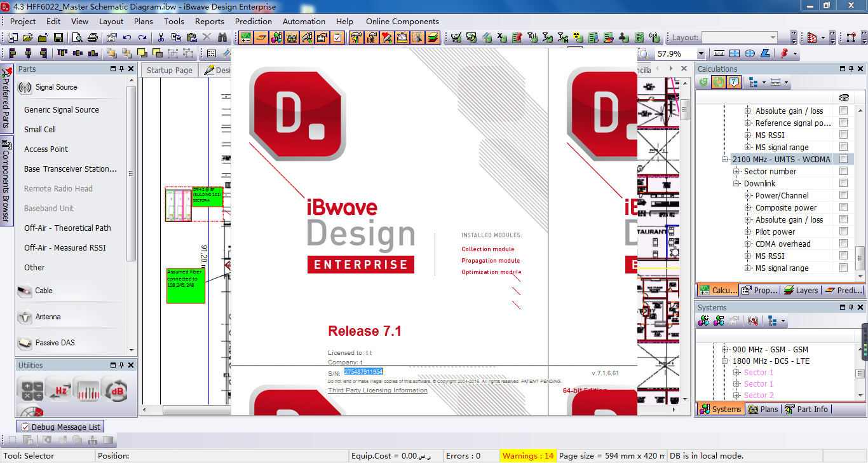Toggle visibility checkbox for Pilot power
868x463 pixels.
coord(843,231)
